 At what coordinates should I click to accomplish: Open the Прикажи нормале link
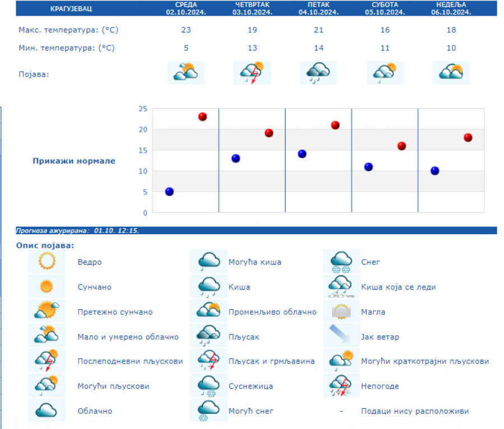click(x=74, y=161)
